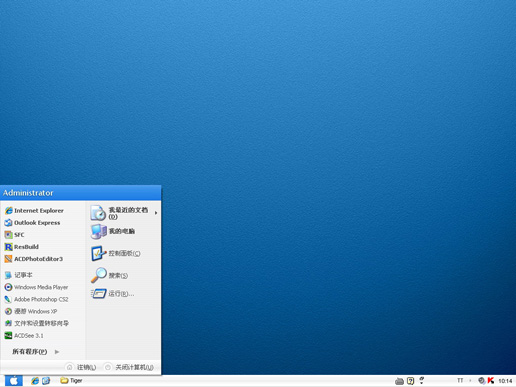Open 漫游 Windows XP tour

(31, 311)
